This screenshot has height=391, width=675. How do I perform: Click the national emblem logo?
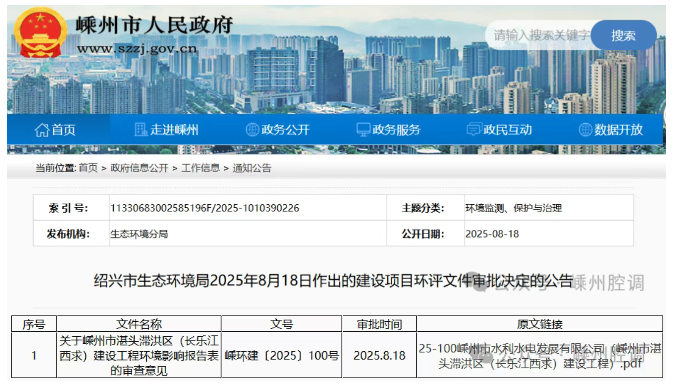point(40,33)
